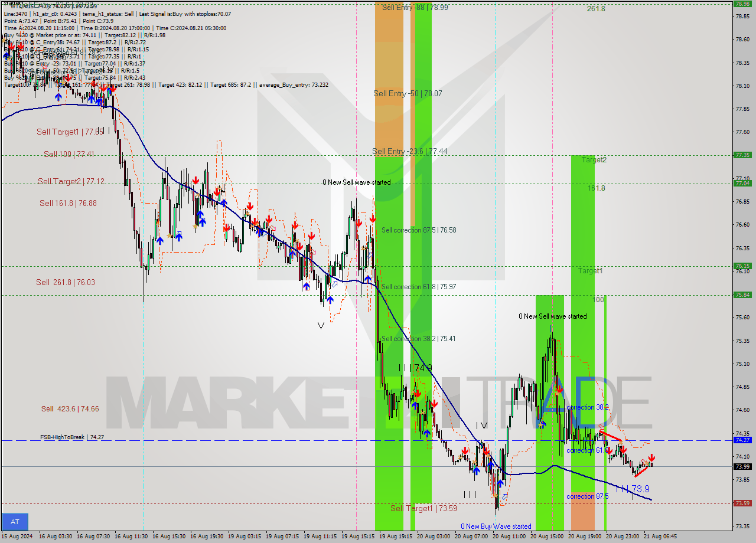
Task: Click the green '261.8' fib label
Action: (x=596, y=9)
